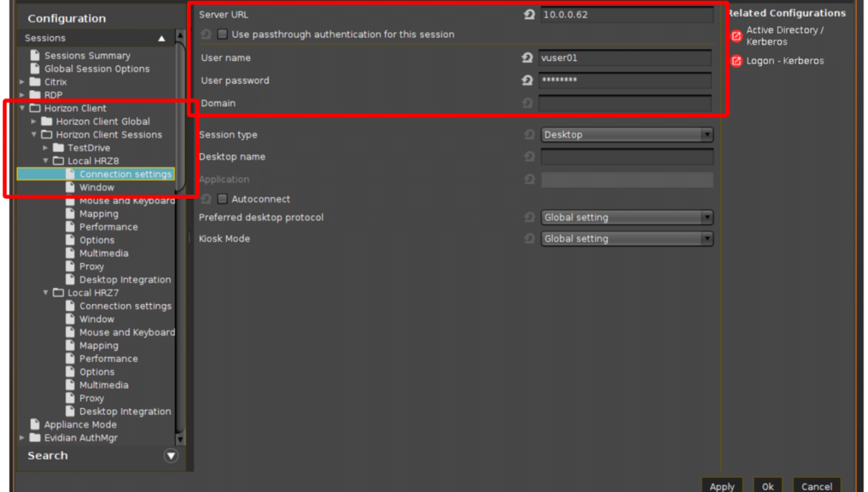Click the reset icon beside Desktop name

point(529,157)
